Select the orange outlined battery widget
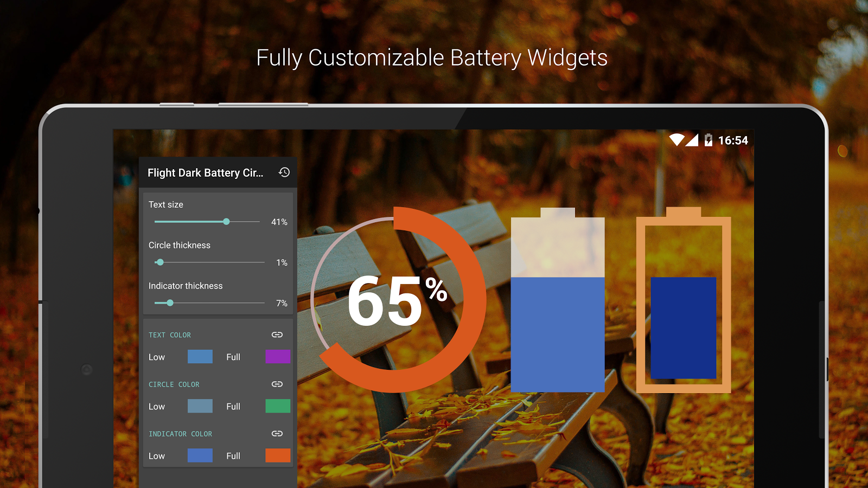 pos(684,300)
